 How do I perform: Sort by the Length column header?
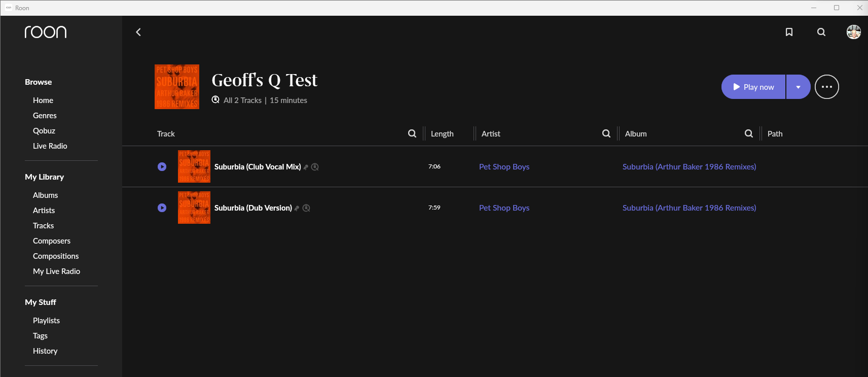442,134
